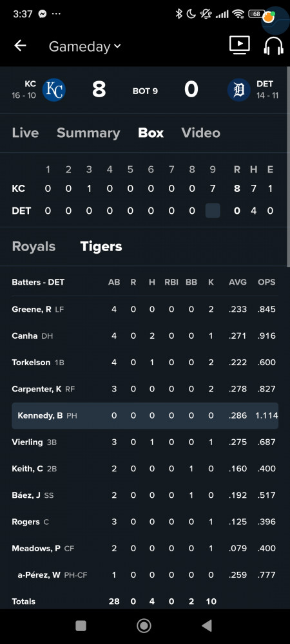Image resolution: width=290 pixels, height=644 pixels.
Task: Tap the Detroit Tigers logo
Action: pos(238,90)
